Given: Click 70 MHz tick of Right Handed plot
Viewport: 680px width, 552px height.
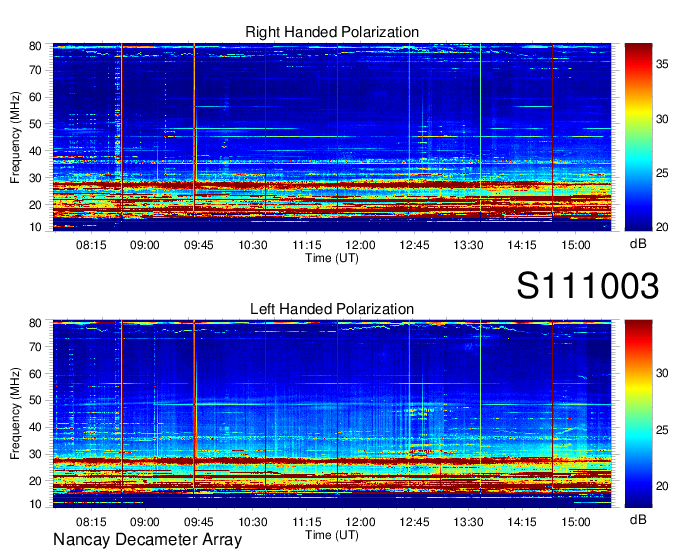Looking at the screenshot, I should (x=35, y=70).
